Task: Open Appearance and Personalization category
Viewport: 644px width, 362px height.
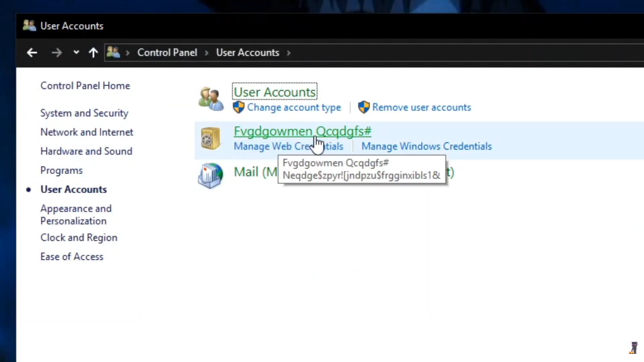Action: tap(76, 215)
